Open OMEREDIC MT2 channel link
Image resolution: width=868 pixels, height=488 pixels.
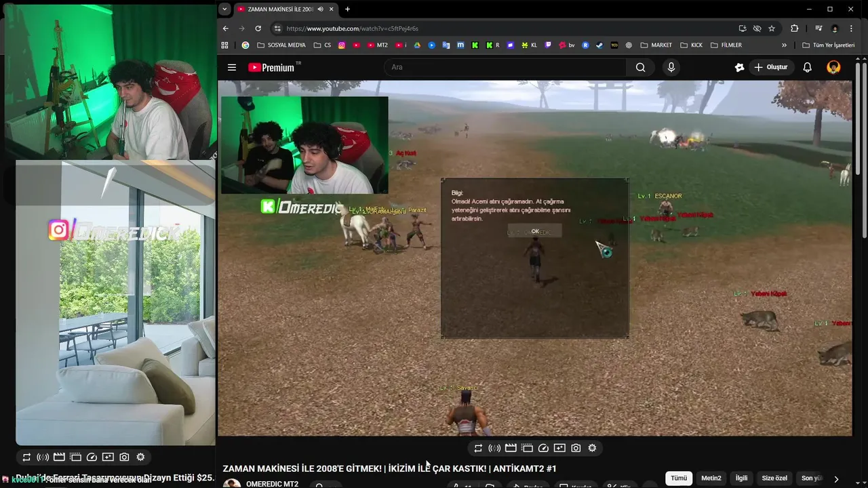pos(272,484)
